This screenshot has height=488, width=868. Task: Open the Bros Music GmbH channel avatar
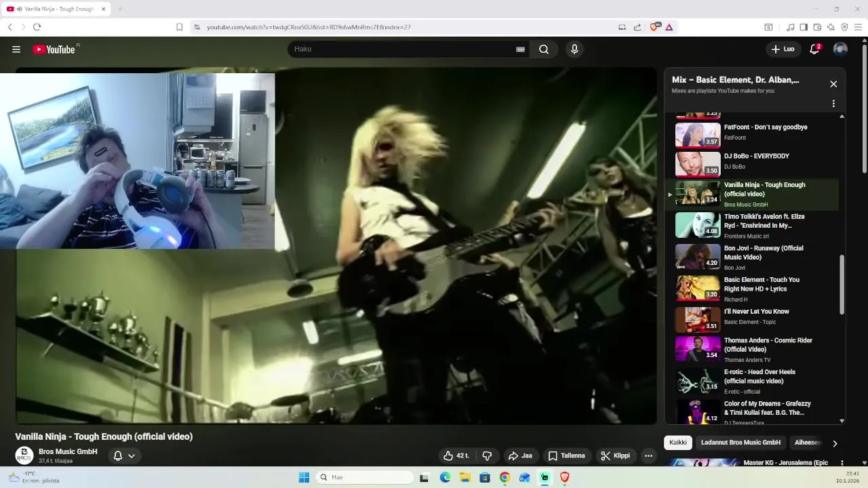point(24,455)
